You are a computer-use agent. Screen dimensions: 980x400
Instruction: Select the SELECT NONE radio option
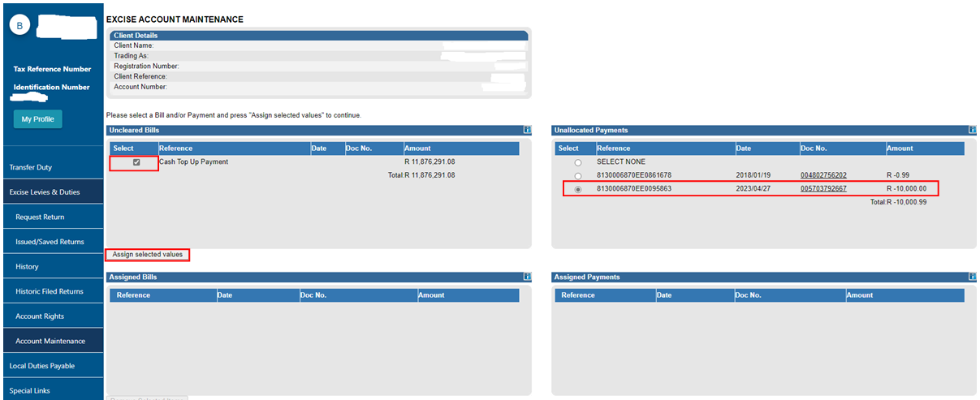(x=578, y=163)
